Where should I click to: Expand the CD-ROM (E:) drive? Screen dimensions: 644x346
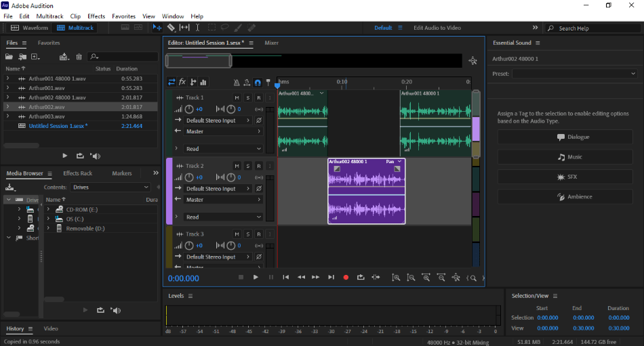[x=48, y=209]
